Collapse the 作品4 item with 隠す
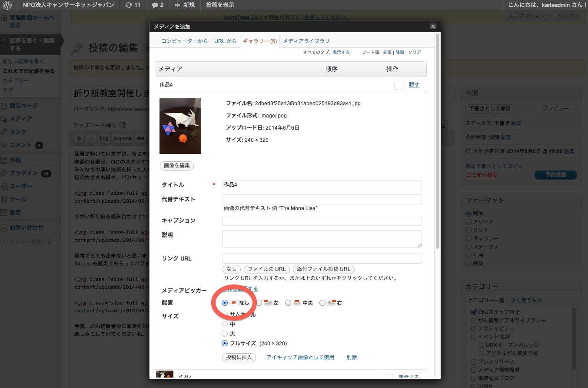The image size is (588, 388). coord(414,85)
